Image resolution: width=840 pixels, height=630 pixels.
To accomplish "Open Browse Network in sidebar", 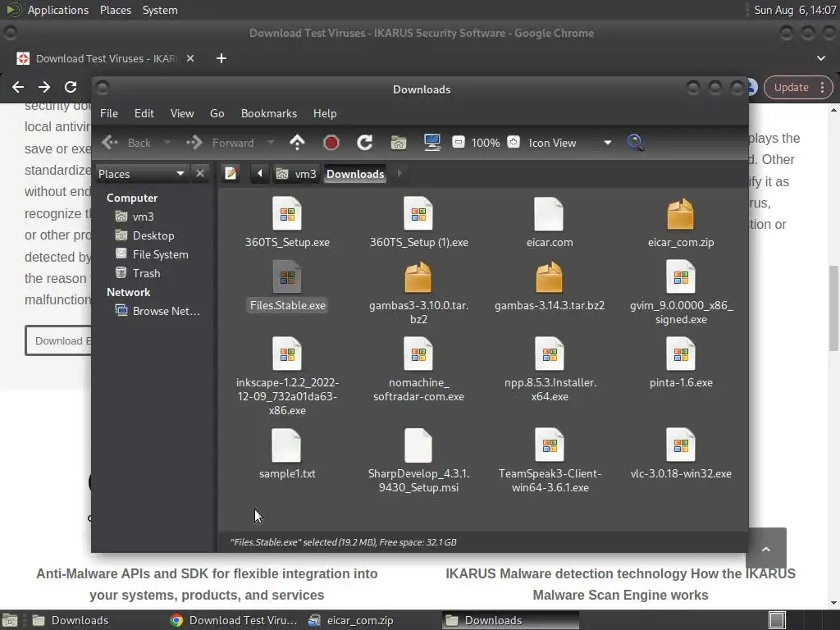I will (158, 311).
